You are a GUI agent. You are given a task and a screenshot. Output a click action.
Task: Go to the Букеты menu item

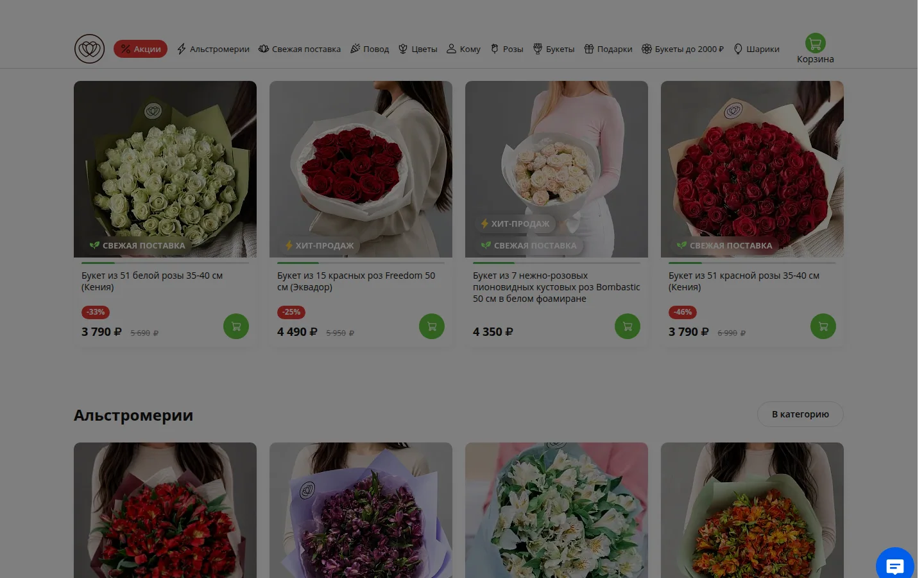click(554, 49)
